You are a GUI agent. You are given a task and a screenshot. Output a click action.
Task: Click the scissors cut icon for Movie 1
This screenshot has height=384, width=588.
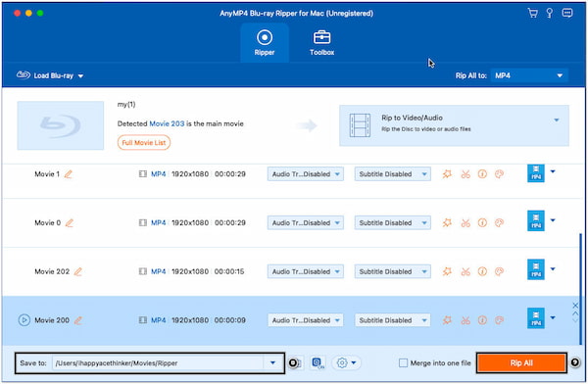click(x=465, y=174)
